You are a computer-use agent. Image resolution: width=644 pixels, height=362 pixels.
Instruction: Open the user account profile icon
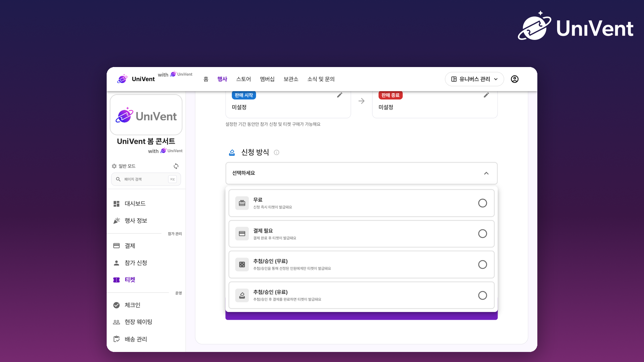(515, 79)
